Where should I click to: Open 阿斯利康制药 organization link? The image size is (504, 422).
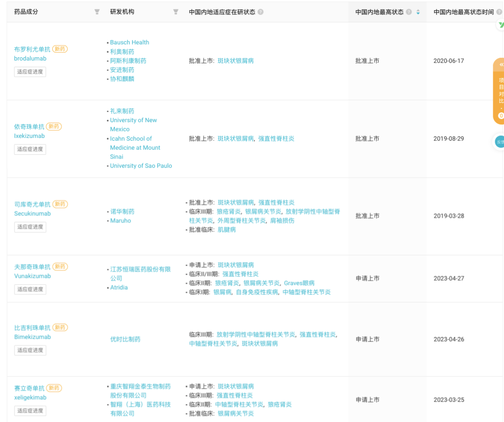(128, 61)
